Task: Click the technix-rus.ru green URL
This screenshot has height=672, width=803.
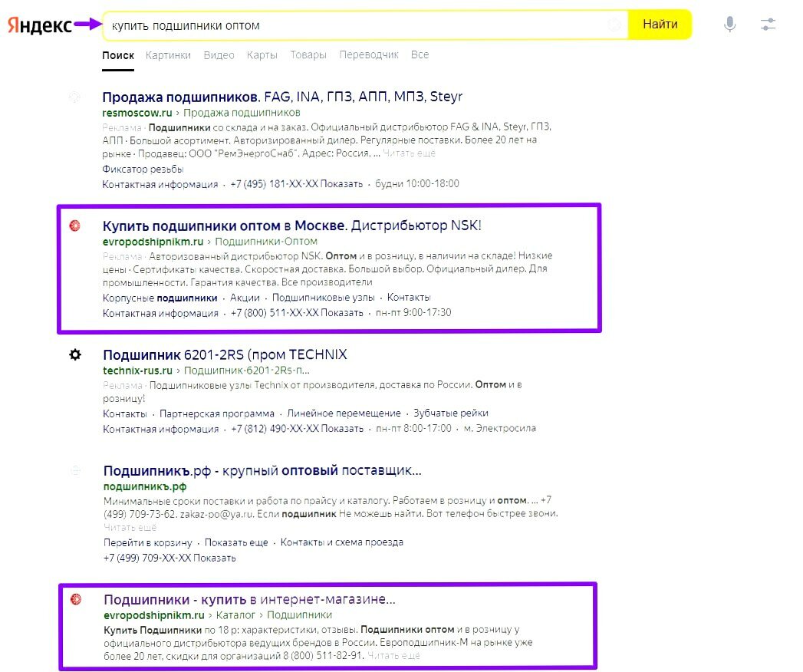Action: tap(137, 371)
